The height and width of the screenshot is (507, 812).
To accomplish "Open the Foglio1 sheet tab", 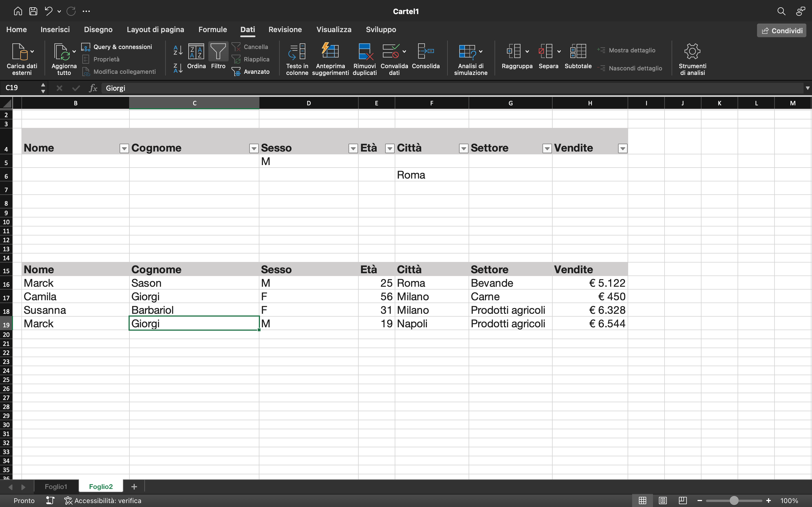I will coord(56,486).
